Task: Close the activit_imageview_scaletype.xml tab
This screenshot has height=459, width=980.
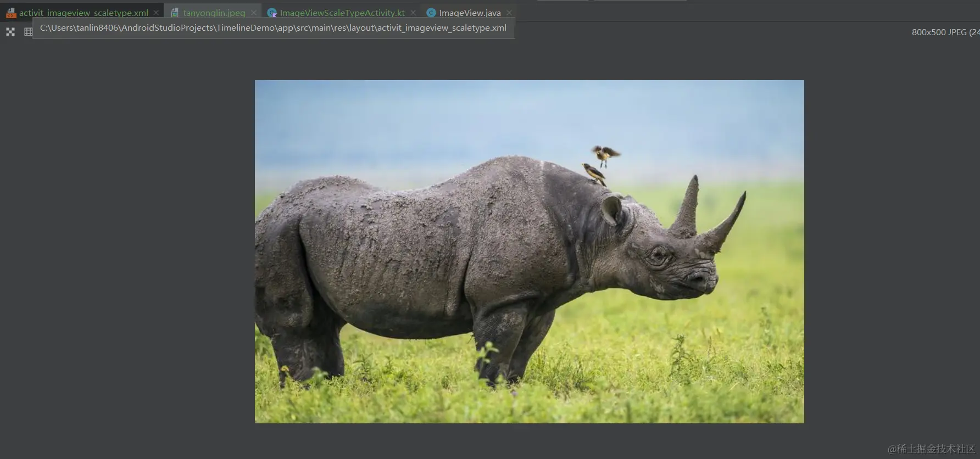Action: 156,13
